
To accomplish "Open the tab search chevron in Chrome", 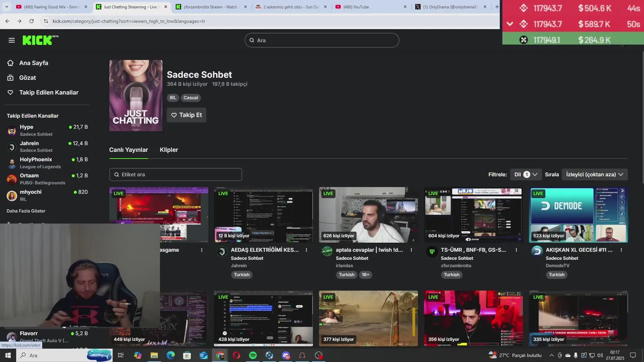I will coord(7,7).
